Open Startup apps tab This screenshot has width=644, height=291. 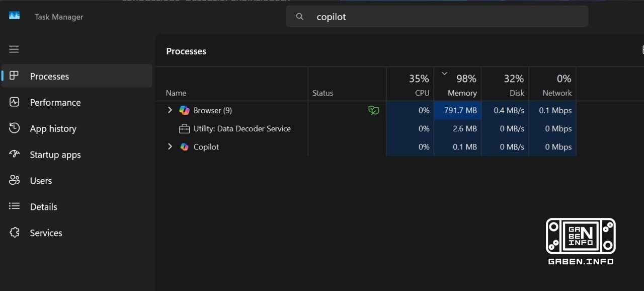77,155
